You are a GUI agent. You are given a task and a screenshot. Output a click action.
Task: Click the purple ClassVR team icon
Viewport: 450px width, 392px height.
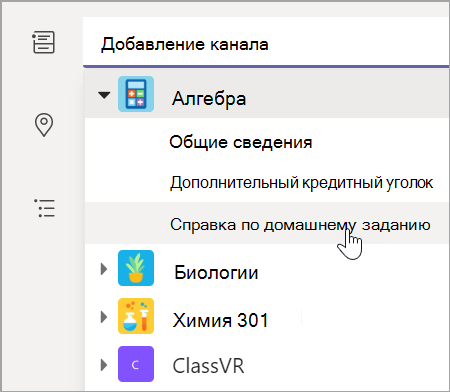pos(136,364)
